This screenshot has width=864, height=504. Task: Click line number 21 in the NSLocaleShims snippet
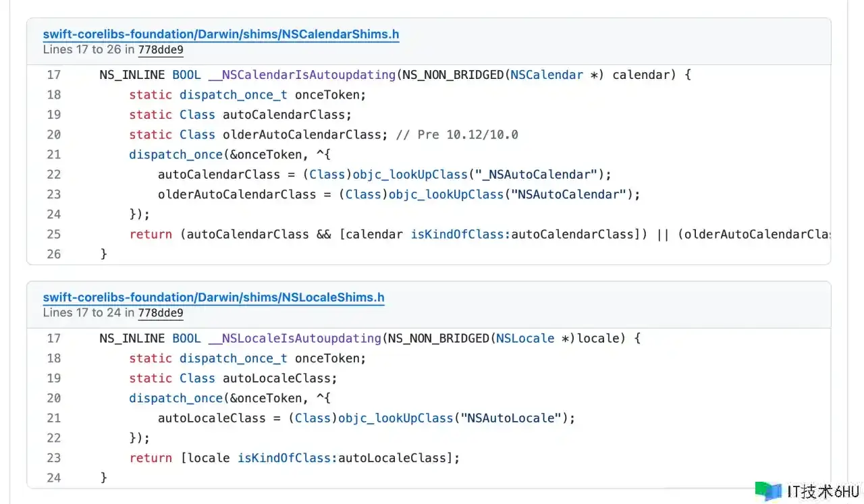click(x=54, y=418)
